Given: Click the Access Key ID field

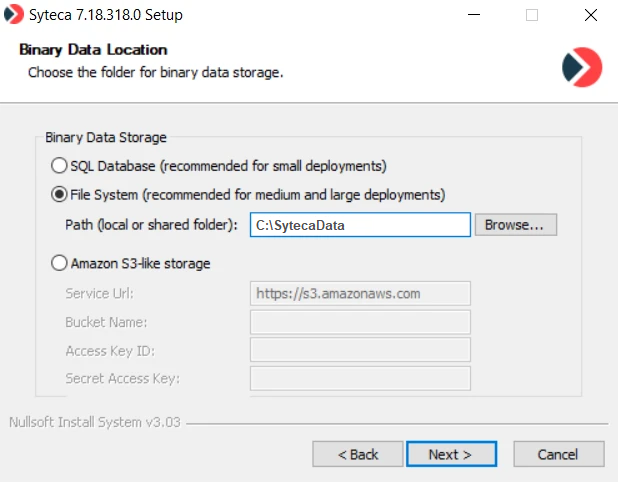Looking at the screenshot, I should point(360,350).
